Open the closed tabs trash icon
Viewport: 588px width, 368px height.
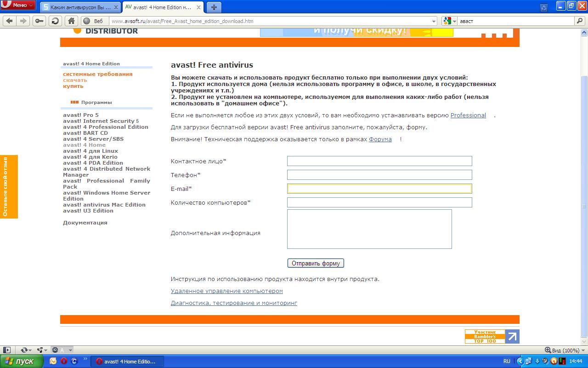point(544,7)
